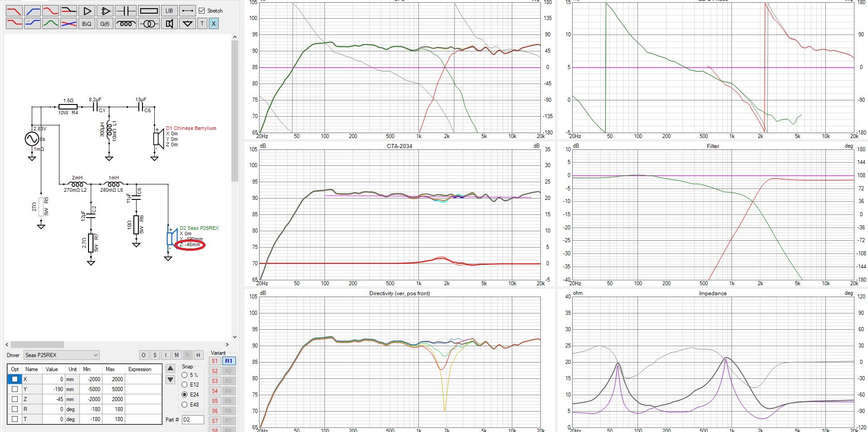Select the E48 snap option
Screen dimensions: 868x432
(184, 404)
